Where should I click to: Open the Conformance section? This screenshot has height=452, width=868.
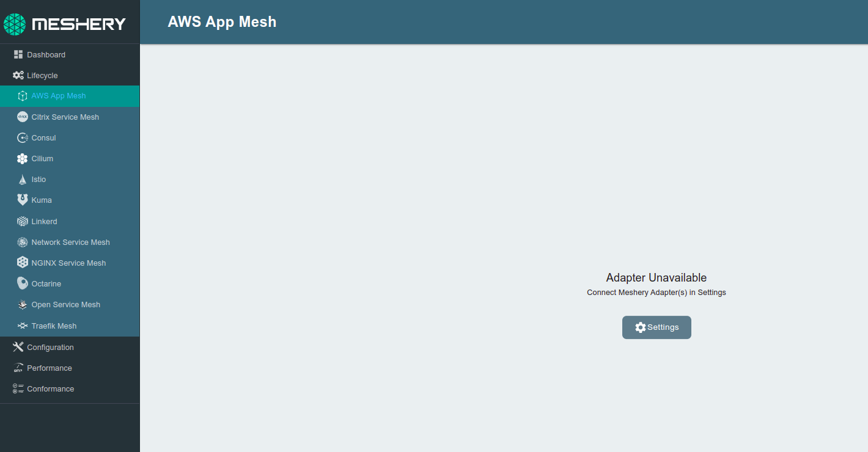tap(51, 388)
